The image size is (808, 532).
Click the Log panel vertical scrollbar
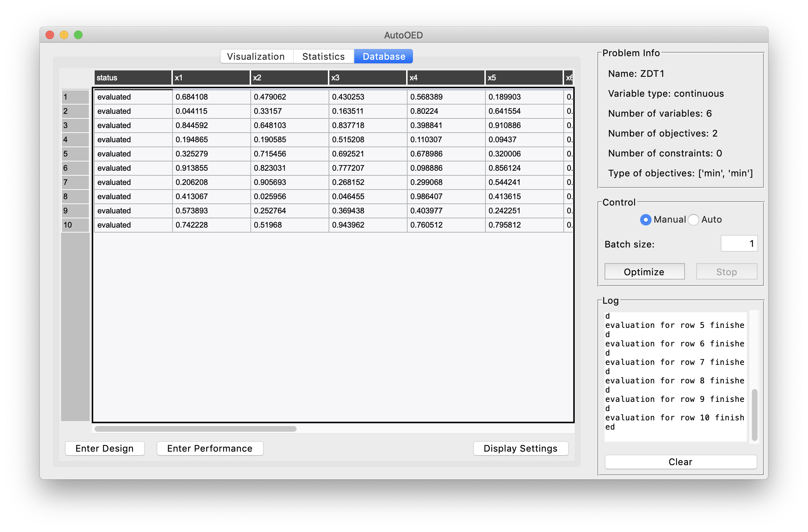click(754, 414)
